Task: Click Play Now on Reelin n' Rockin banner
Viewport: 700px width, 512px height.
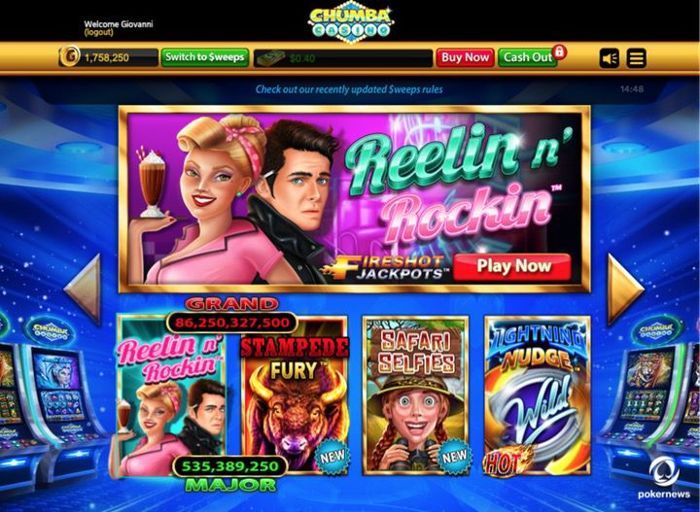Action: [512, 266]
